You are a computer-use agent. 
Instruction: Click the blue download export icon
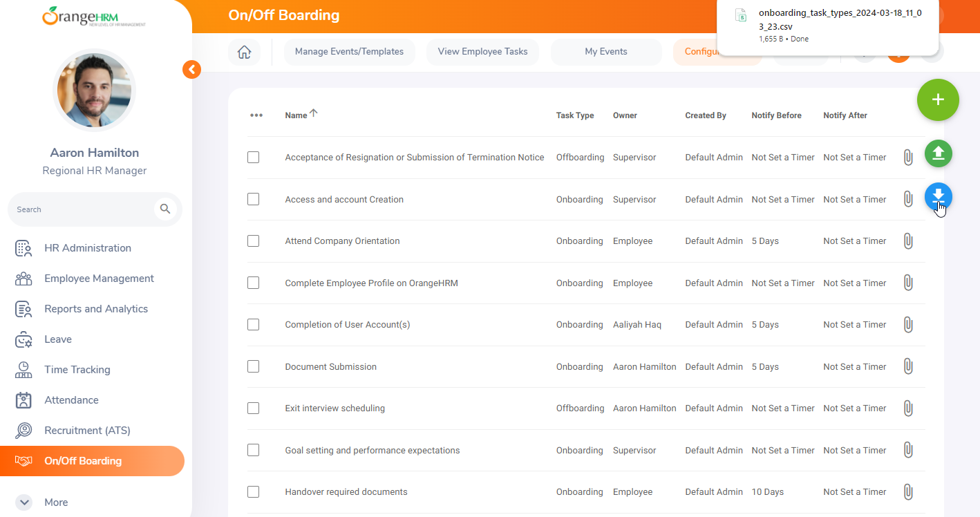point(938,197)
